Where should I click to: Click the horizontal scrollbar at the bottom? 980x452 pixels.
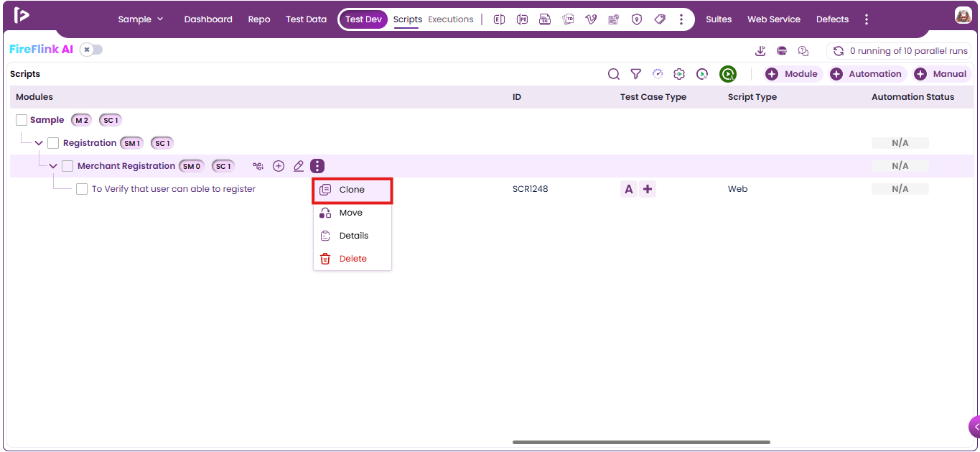click(641, 443)
